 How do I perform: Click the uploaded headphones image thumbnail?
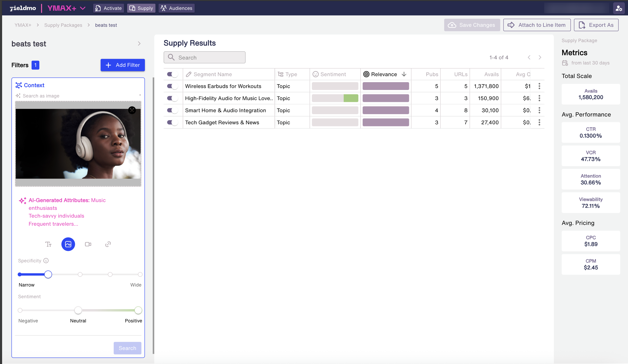[x=78, y=144]
